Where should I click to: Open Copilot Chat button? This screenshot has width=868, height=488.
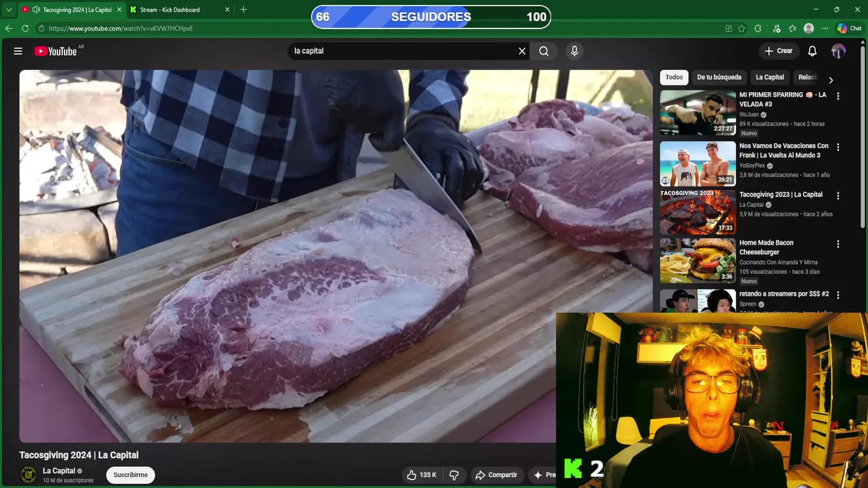point(849,28)
